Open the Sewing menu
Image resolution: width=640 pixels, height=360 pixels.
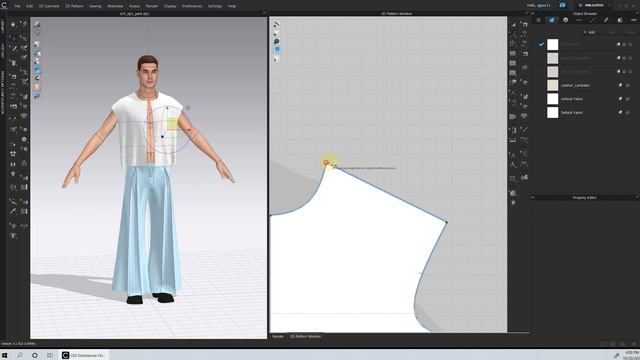(x=95, y=6)
